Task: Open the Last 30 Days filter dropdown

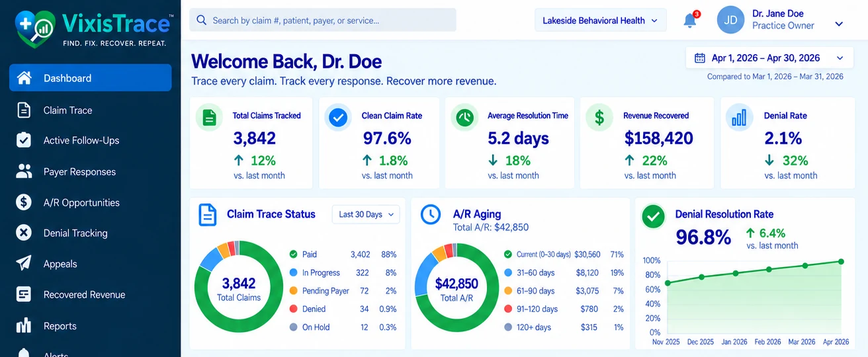Action: click(366, 214)
